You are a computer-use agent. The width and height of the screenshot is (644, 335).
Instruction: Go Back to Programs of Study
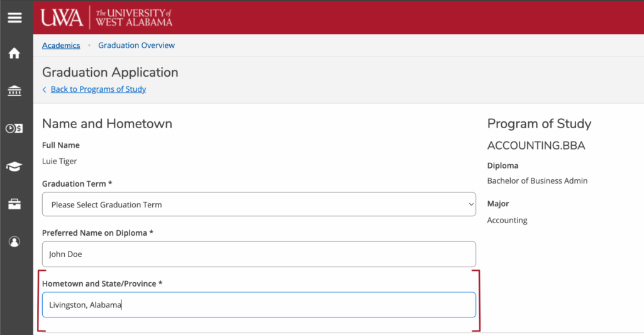[98, 89]
